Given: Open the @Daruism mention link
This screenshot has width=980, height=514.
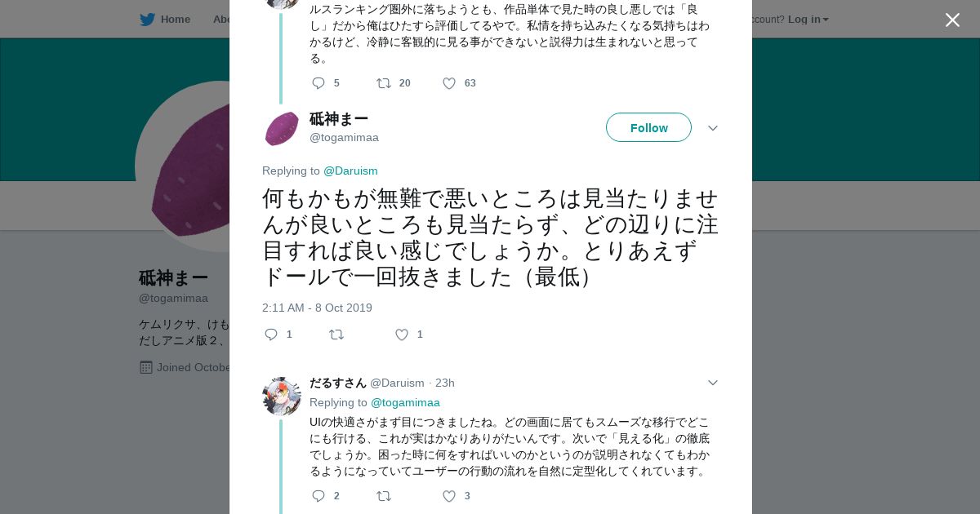Looking at the screenshot, I should tap(350, 171).
